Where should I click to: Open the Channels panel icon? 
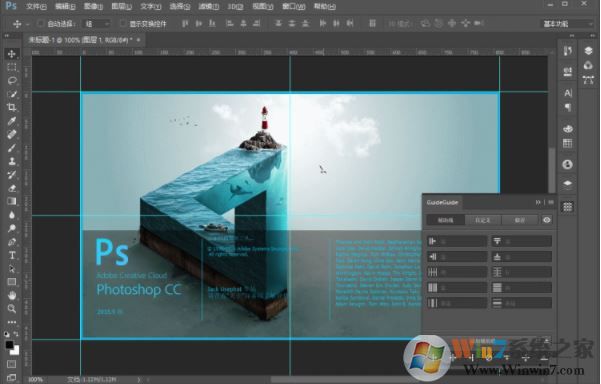(588, 66)
